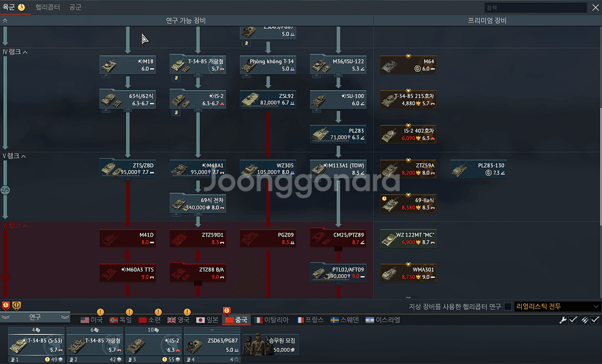602x364 pixels.
Task: Select the 69식 전차 tank card
Action: [198, 203]
